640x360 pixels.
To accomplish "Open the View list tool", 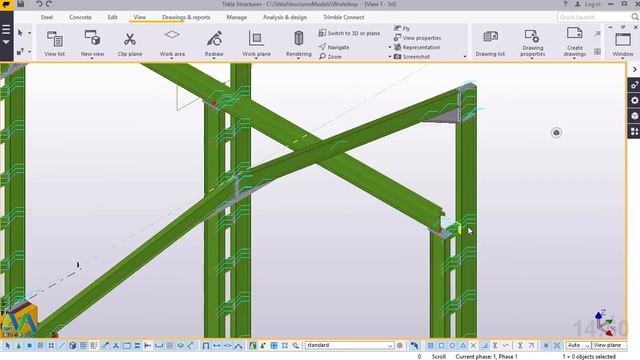I will click(54, 43).
